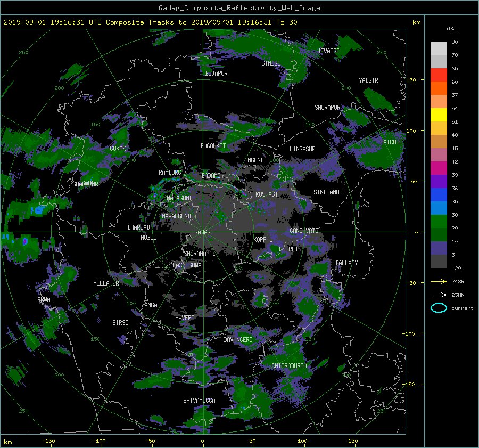479x448 pixels.
Task: Click the HUNGUND city label
Action: [x=252, y=160]
